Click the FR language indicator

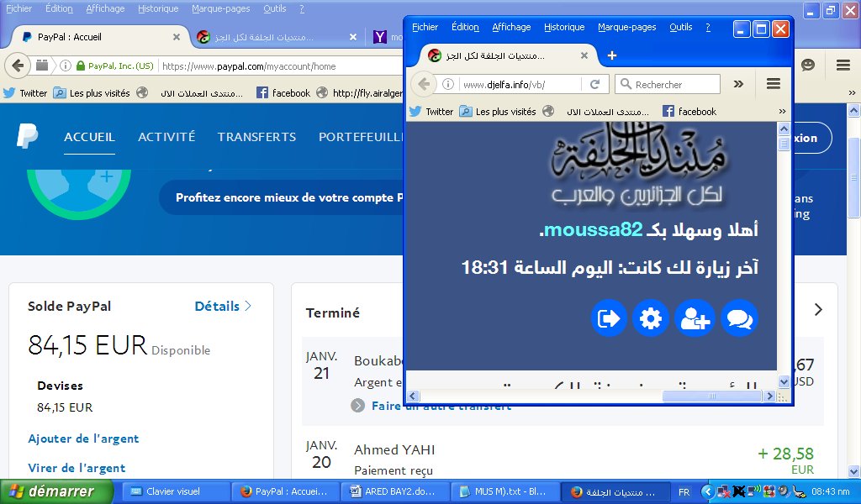[x=684, y=492]
